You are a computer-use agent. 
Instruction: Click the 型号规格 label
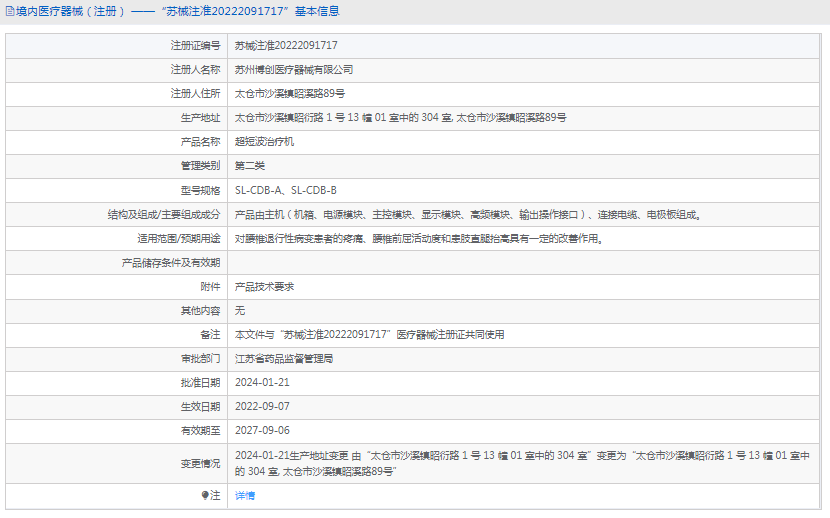pyautogui.click(x=200, y=190)
